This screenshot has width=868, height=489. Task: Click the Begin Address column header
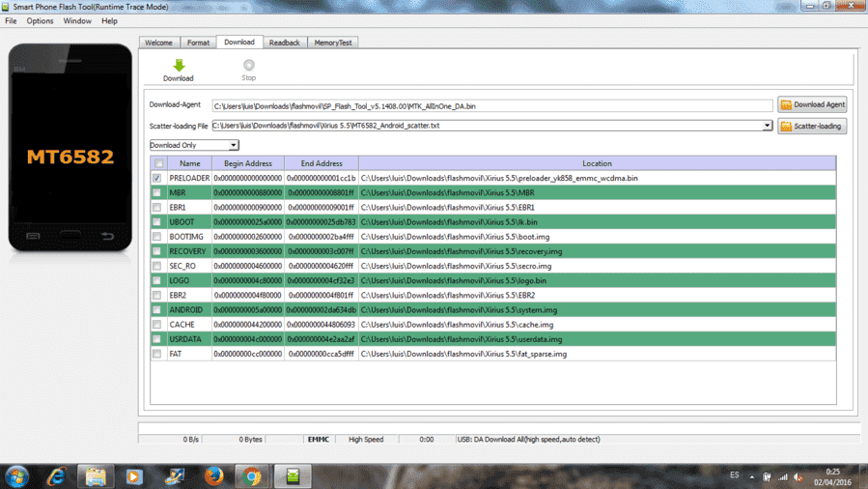(x=248, y=163)
